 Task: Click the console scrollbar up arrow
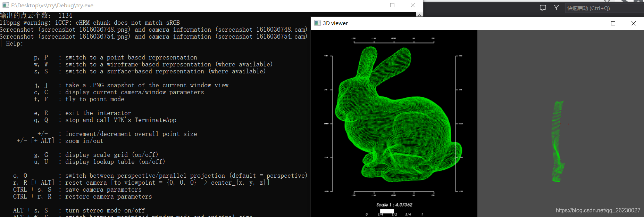coord(419,15)
